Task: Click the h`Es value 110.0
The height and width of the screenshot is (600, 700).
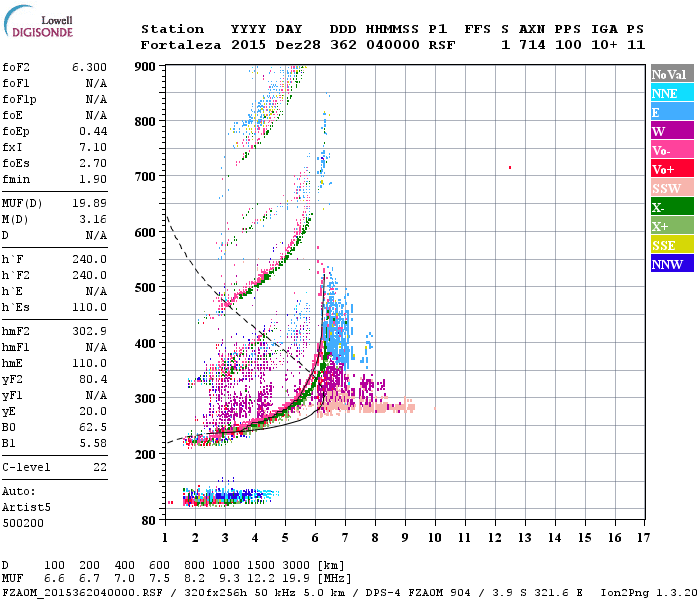Action: pyautogui.click(x=89, y=308)
